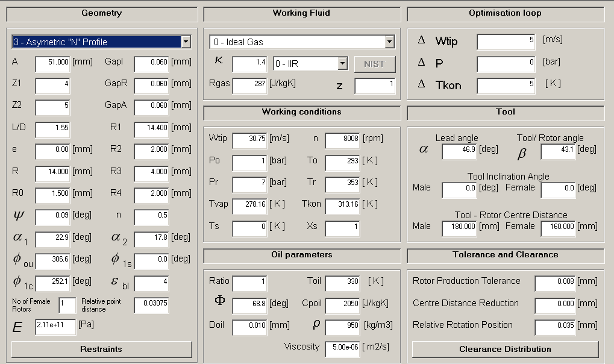614x364 pixels.
Task: Click the GapA clearance field
Action: [x=152, y=107]
